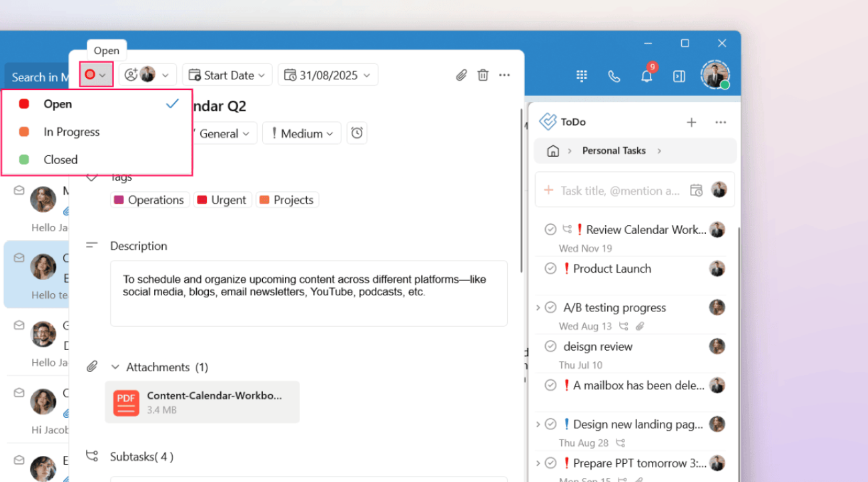Open the Product Launch task
Image resolution: width=868 pixels, height=482 pixels.
coord(612,269)
